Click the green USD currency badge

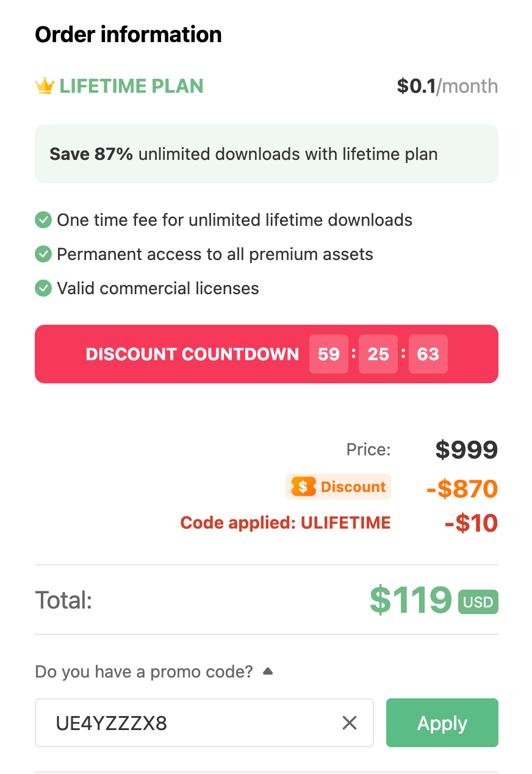[x=478, y=602]
